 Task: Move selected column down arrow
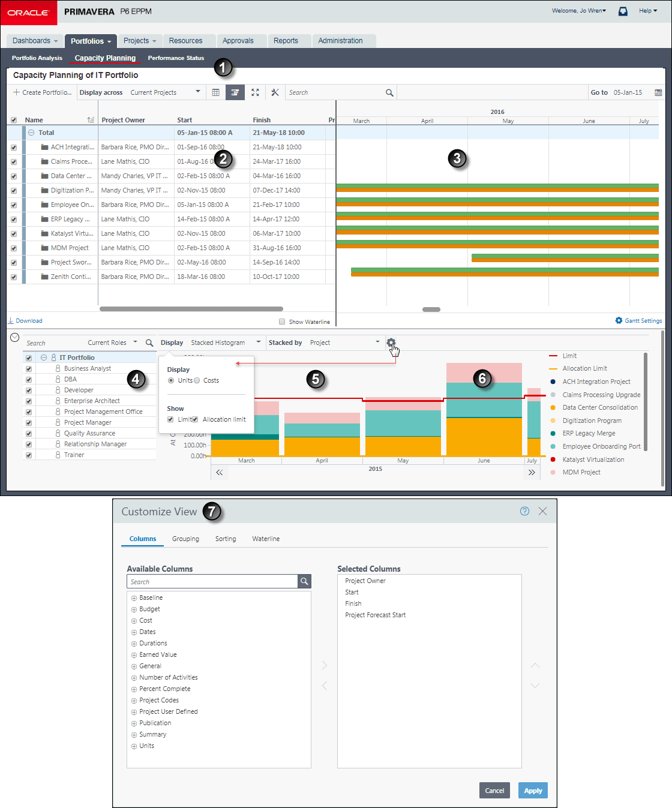point(535,685)
